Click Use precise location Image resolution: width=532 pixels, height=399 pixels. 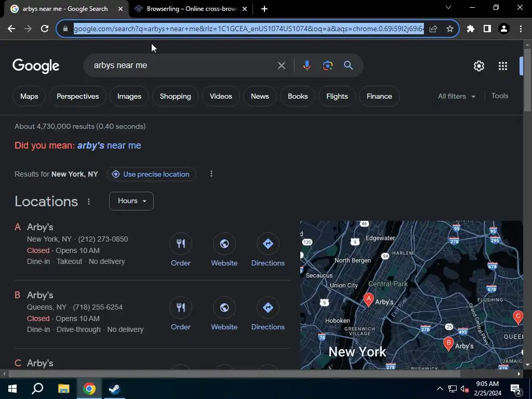[151, 174]
